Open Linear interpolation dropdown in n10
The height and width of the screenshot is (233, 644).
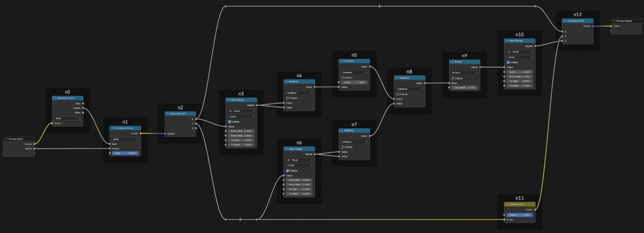click(x=520, y=57)
